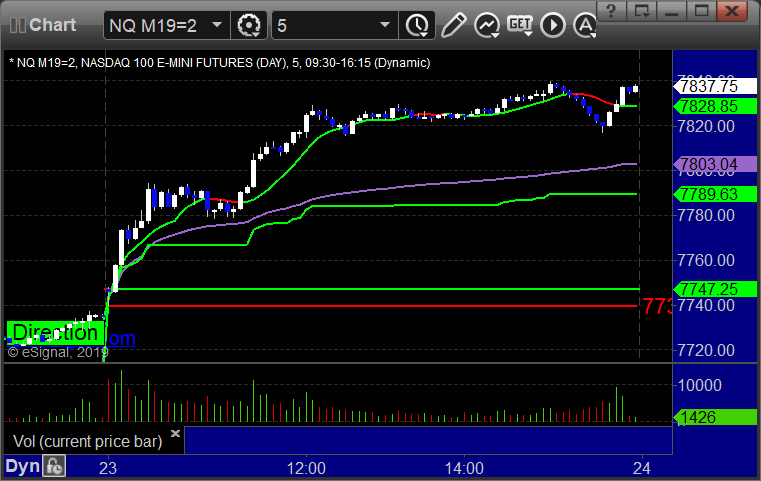The height and width of the screenshot is (481, 761).
Task: Toggle the Dyn dynamic scaling button
Action: (22, 466)
